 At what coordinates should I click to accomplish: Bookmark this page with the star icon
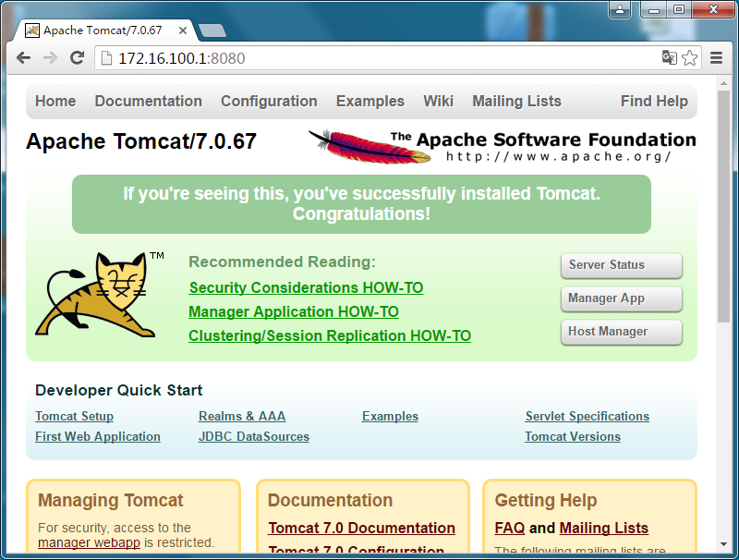(x=689, y=58)
